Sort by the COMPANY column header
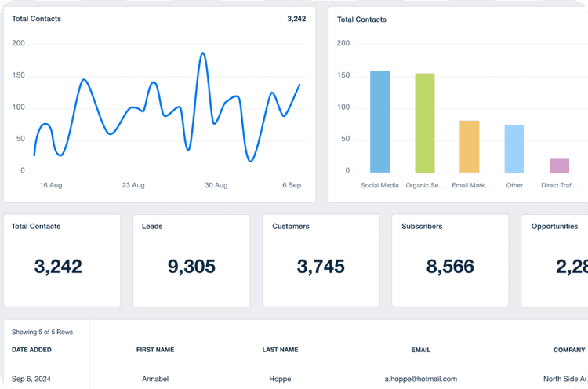The width and height of the screenshot is (588, 389). pyautogui.click(x=568, y=350)
